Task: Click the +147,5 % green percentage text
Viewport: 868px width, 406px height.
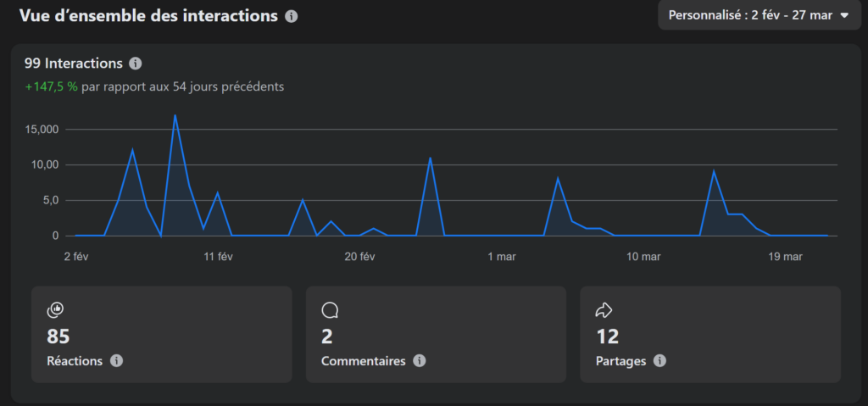Action: coord(52,87)
